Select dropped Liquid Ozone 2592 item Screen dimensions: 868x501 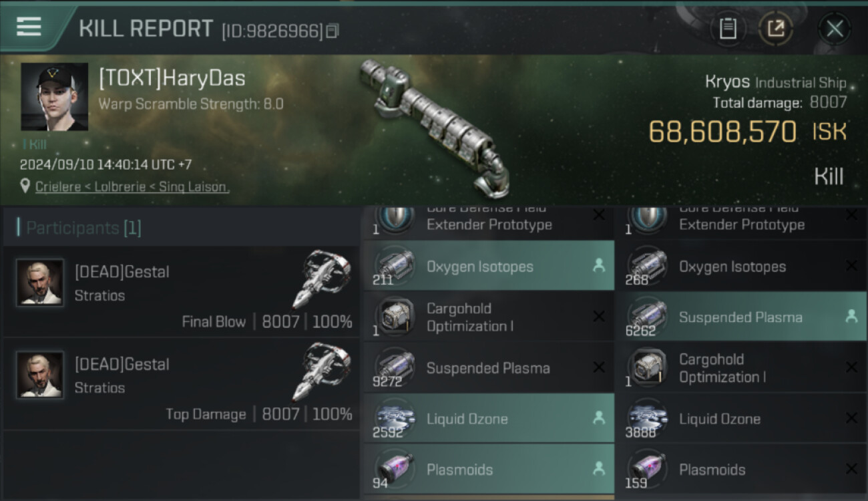[489, 418]
